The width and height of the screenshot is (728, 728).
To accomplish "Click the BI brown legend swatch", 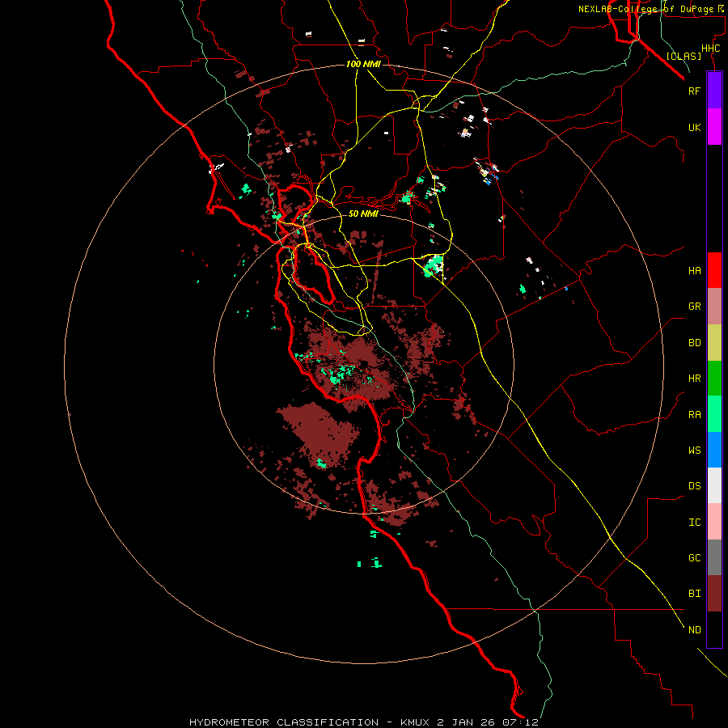I will [714, 594].
